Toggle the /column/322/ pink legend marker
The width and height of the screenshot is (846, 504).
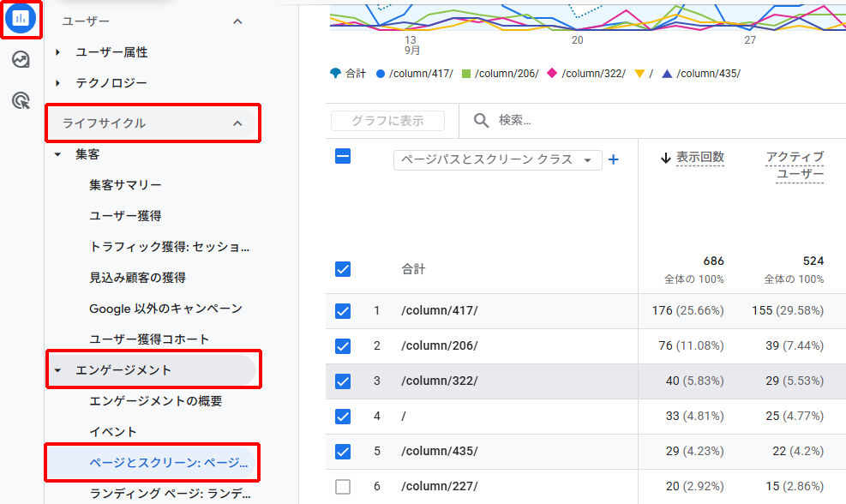[x=551, y=73]
